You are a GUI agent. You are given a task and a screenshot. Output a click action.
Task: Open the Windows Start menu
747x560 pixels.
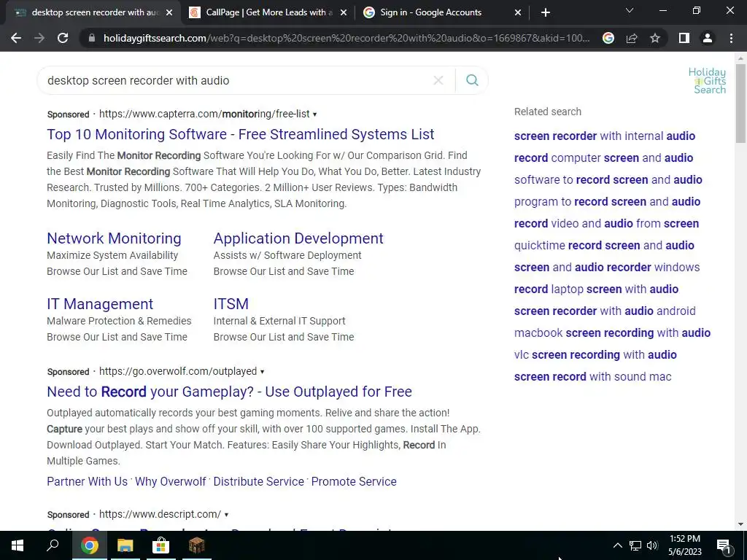pos(18,545)
